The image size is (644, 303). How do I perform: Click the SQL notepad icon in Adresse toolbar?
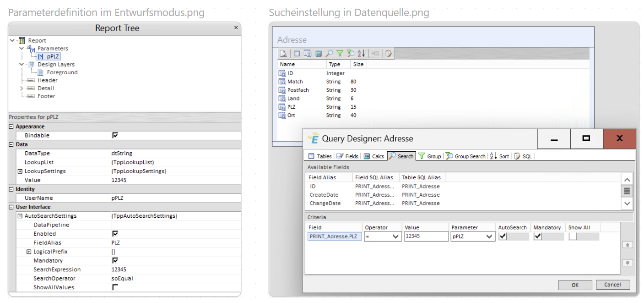click(x=389, y=54)
